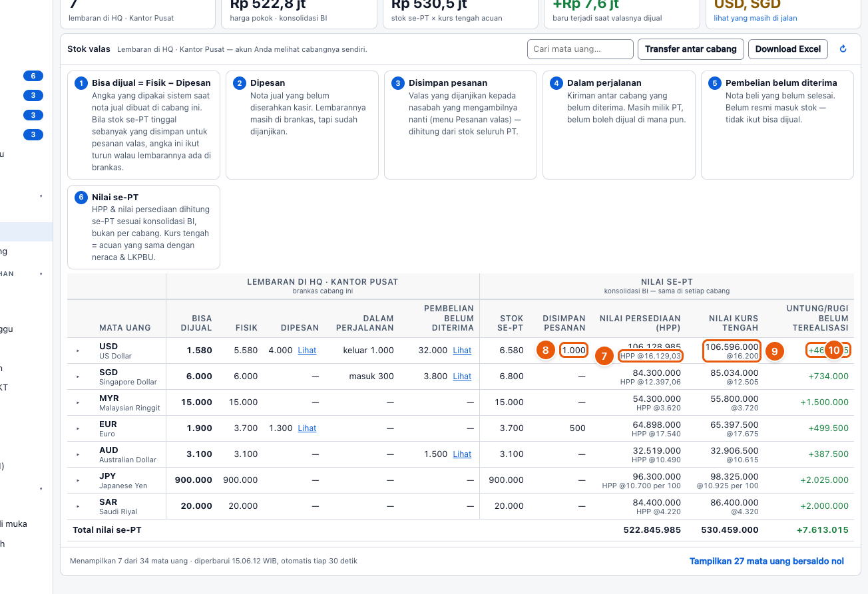Refresh the Stok valas table
The width and height of the screenshot is (868, 594).
843,49
